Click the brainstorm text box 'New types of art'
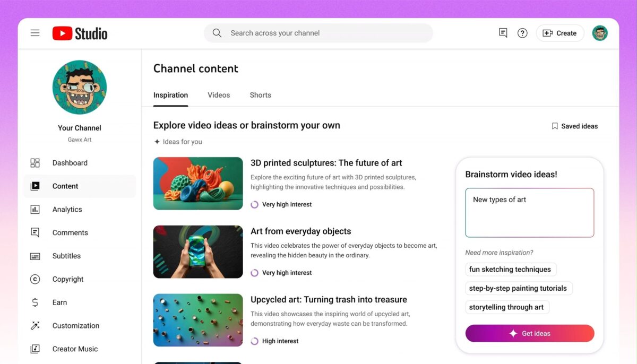 coord(530,213)
